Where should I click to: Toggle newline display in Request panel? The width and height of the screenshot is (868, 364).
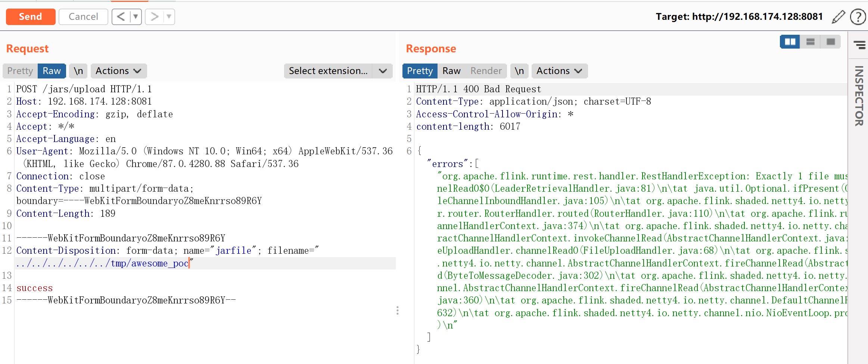point(78,71)
